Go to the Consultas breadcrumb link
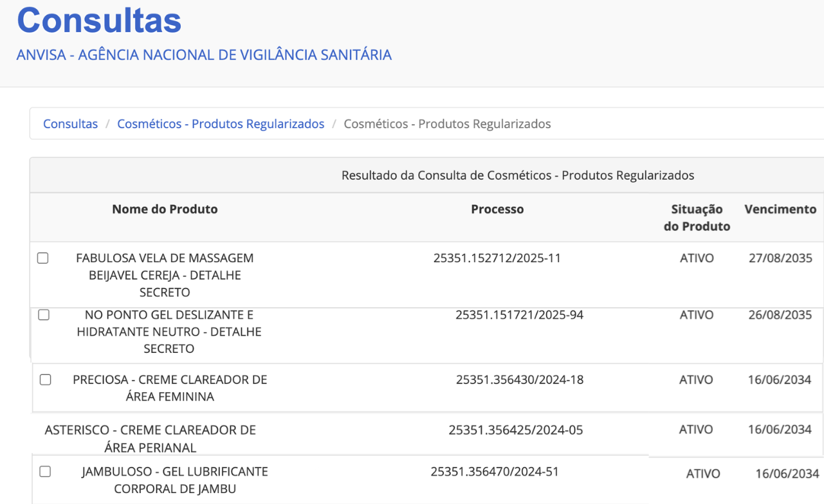 [x=70, y=124]
